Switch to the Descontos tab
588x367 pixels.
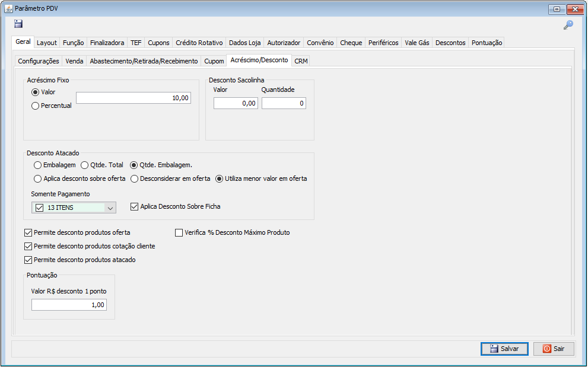click(x=450, y=43)
